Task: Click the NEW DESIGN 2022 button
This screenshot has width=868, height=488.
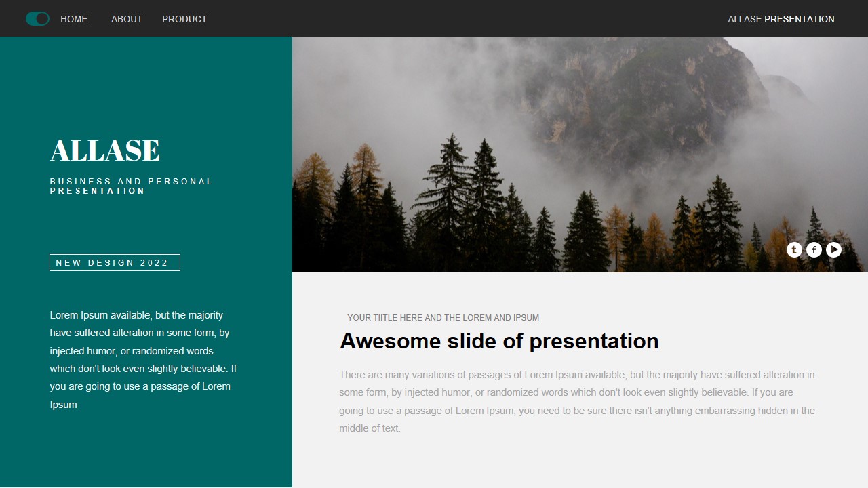Action: pos(115,262)
